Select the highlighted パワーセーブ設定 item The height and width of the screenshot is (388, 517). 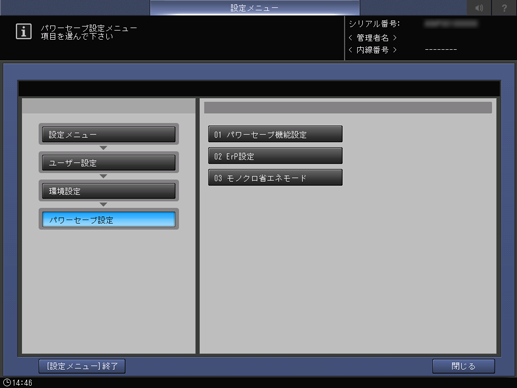pyautogui.click(x=109, y=220)
